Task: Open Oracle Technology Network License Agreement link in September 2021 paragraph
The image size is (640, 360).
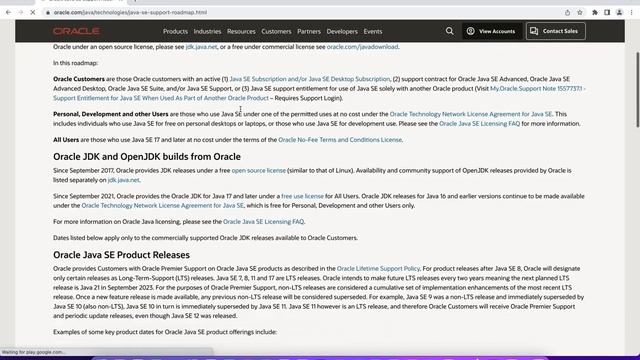Action: (x=162, y=206)
